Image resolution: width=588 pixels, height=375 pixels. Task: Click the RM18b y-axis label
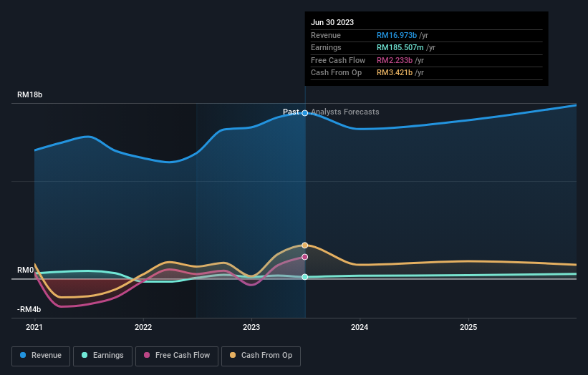29,94
